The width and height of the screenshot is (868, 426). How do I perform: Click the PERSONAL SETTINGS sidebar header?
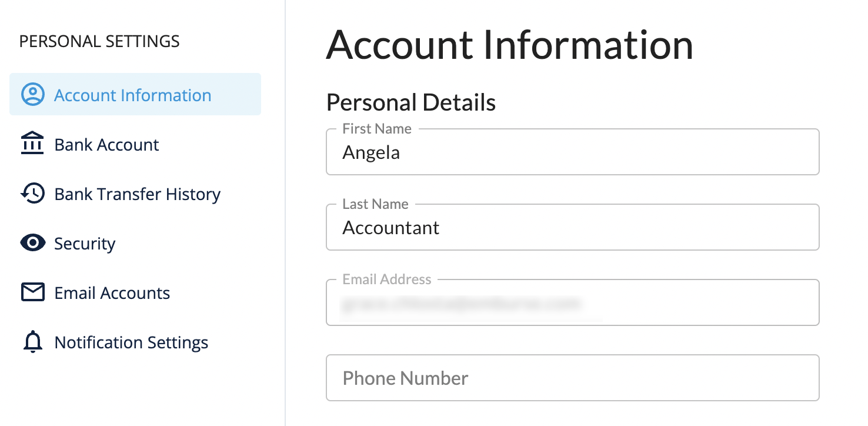pyautogui.click(x=99, y=42)
